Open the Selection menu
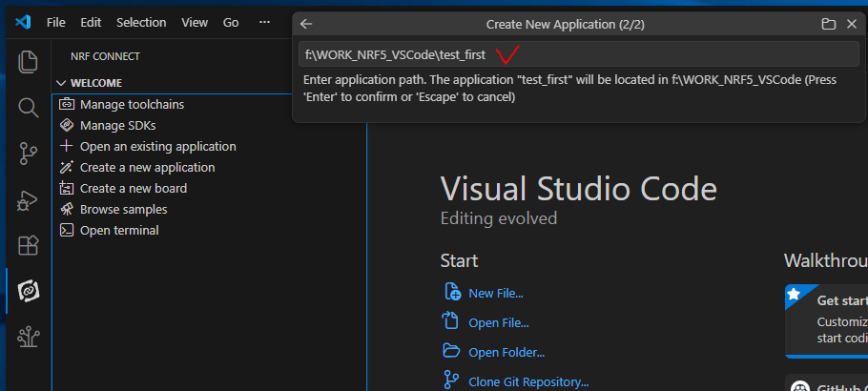The width and height of the screenshot is (868, 391). tap(141, 23)
